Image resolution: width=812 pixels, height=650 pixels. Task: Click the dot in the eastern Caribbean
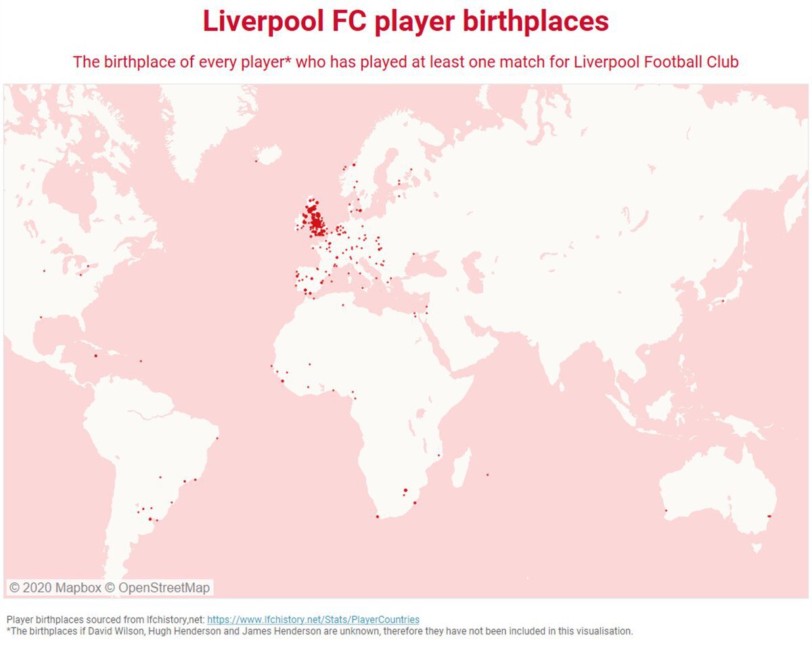pyautogui.click(x=141, y=361)
